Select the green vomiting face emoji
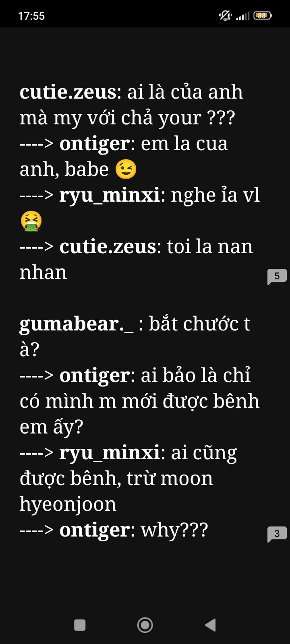290x644 pixels. tap(31, 221)
